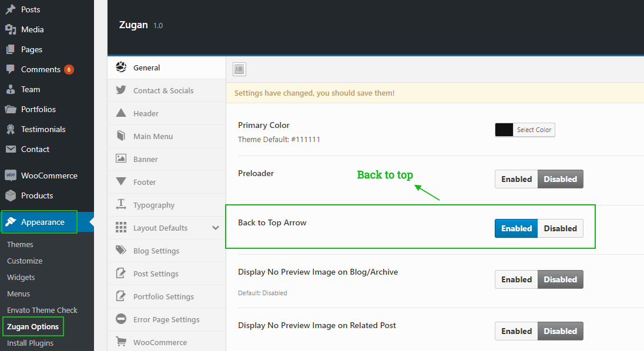The width and height of the screenshot is (644, 351).
Task: Click the expand-all sections icon above settings
Action: click(x=239, y=69)
